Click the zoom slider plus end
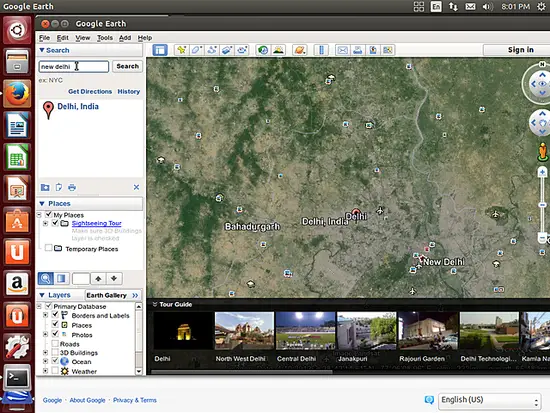This screenshot has height=413, width=550. 542,172
